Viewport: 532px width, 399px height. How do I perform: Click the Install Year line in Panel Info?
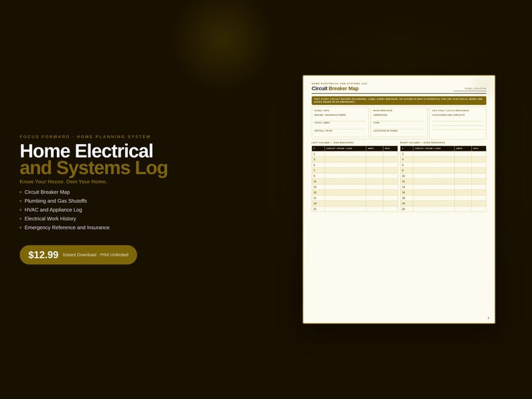click(340, 133)
